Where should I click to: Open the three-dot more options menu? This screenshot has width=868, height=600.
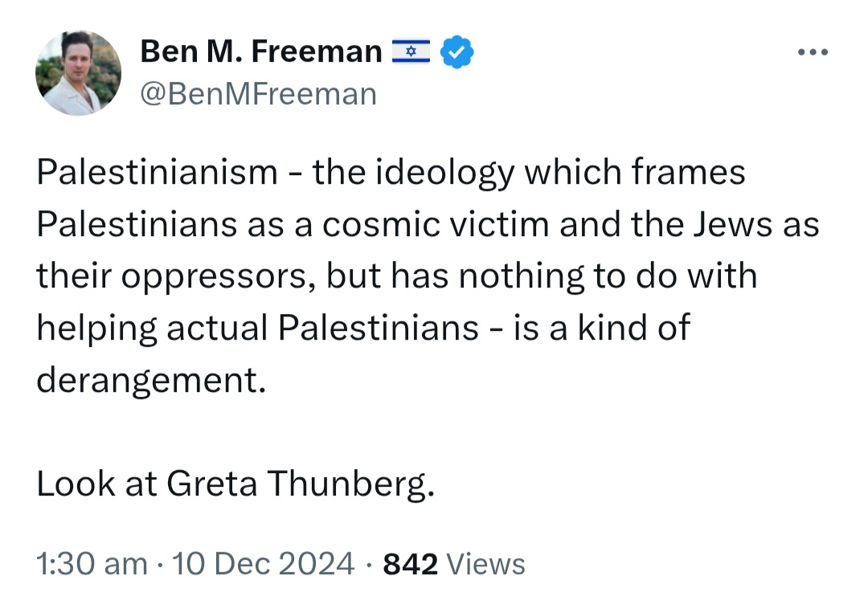pos(813,52)
